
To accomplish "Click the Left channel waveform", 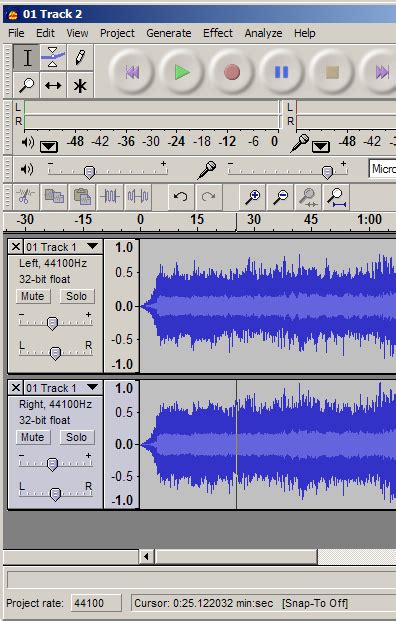I will 268,306.
